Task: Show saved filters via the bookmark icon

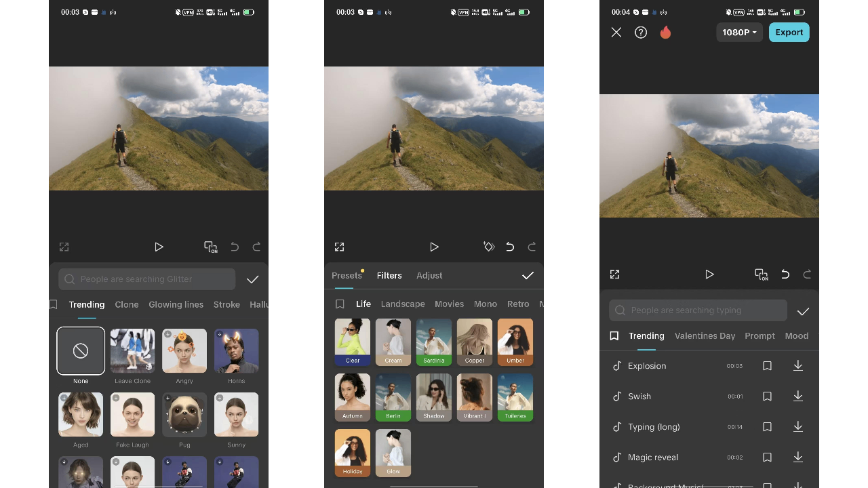Action: pos(340,304)
